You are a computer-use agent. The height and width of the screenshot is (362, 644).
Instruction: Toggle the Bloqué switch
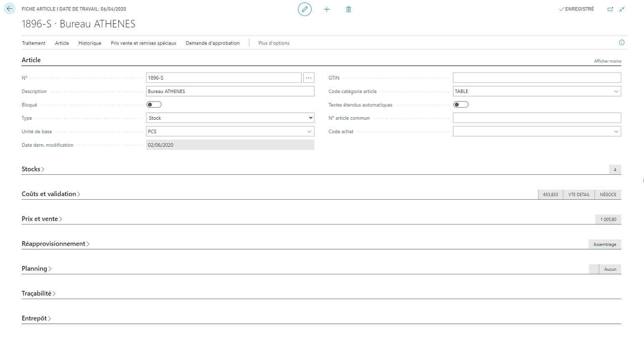154,105
